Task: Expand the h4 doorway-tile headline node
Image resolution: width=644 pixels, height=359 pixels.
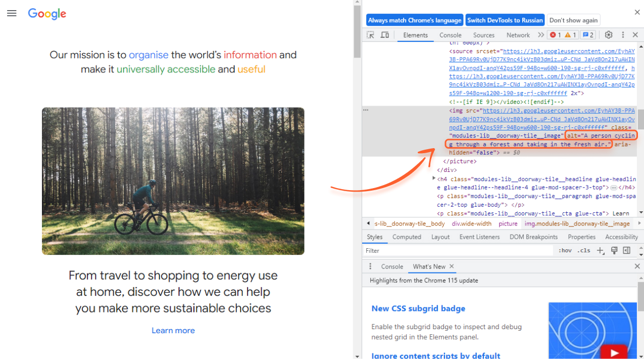Action: point(434,179)
